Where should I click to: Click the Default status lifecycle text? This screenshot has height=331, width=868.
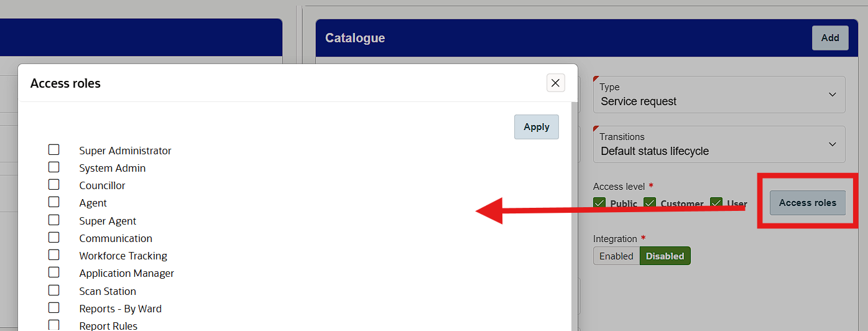[x=655, y=151]
